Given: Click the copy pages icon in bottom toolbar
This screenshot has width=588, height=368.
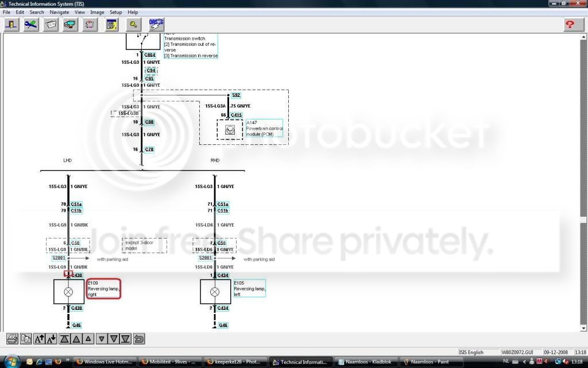Looking at the screenshot, I should [x=26, y=339].
